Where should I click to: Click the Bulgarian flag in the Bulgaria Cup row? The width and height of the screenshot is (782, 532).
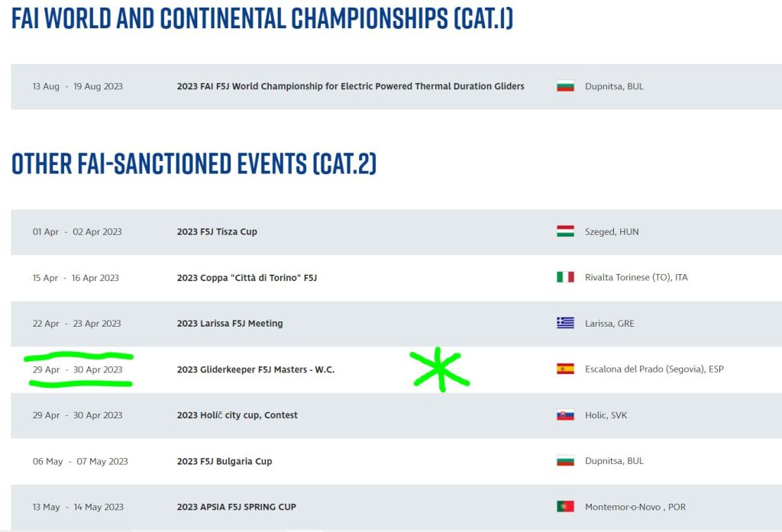(x=565, y=461)
